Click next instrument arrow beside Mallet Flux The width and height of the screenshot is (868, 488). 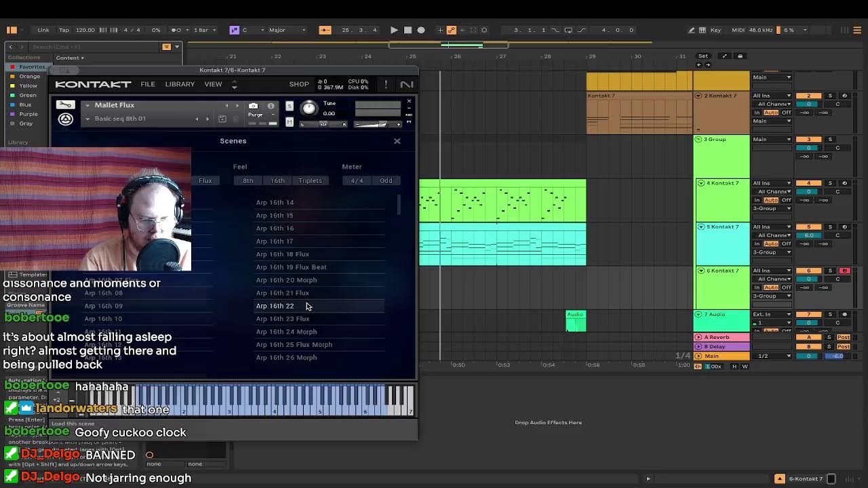237,106
